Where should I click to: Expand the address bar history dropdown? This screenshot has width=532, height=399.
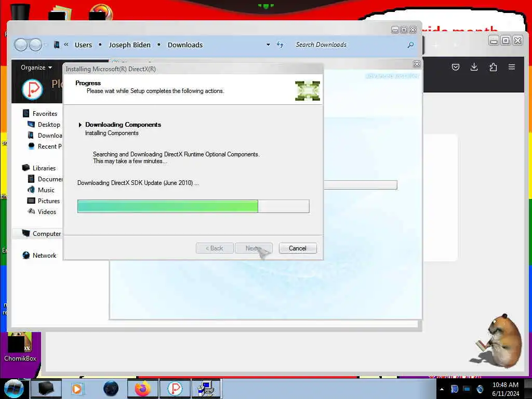click(x=269, y=45)
